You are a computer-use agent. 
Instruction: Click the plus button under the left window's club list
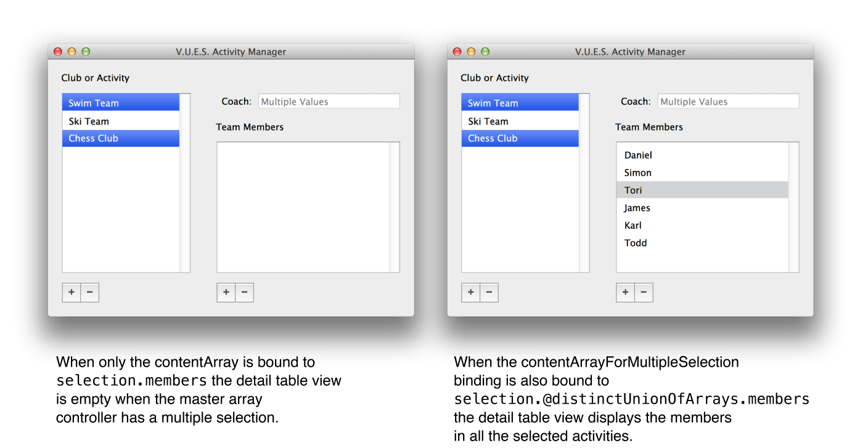72,293
